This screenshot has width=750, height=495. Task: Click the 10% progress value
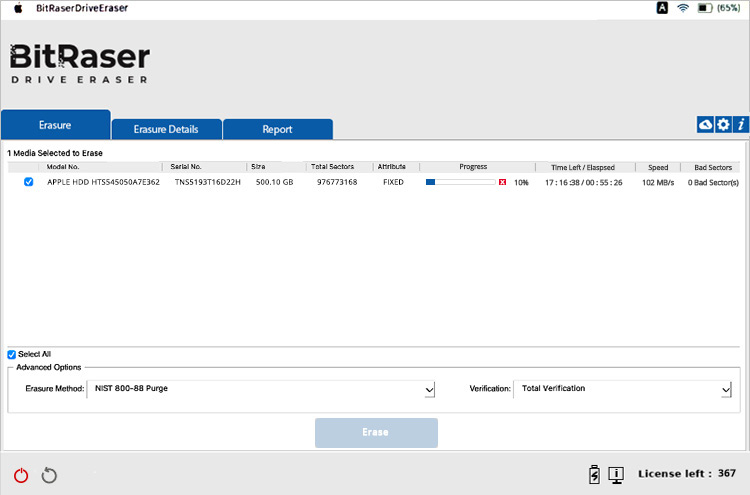coord(521,183)
